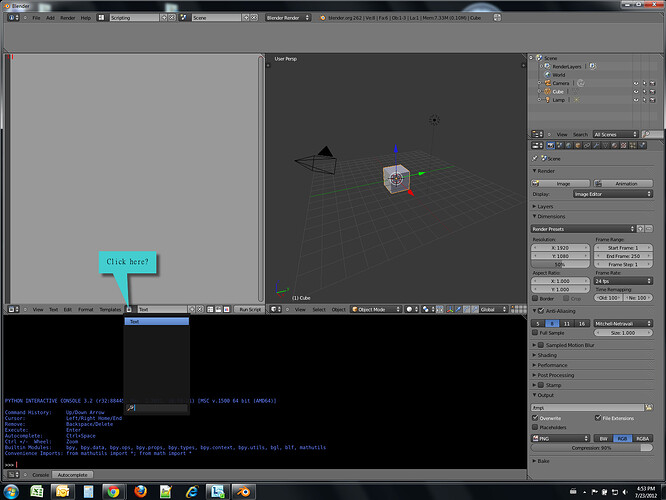This screenshot has height=500, width=666.
Task: Open the PNG file format dropdown
Action: click(561, 438)
